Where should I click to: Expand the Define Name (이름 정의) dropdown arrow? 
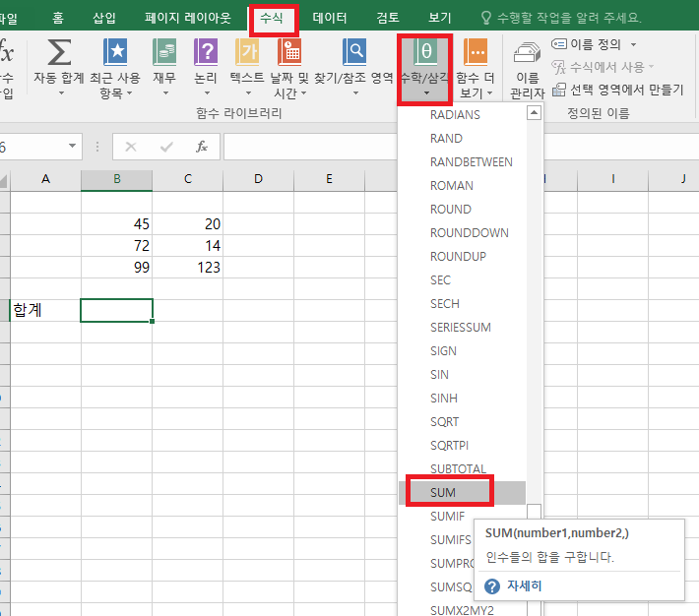633,44
